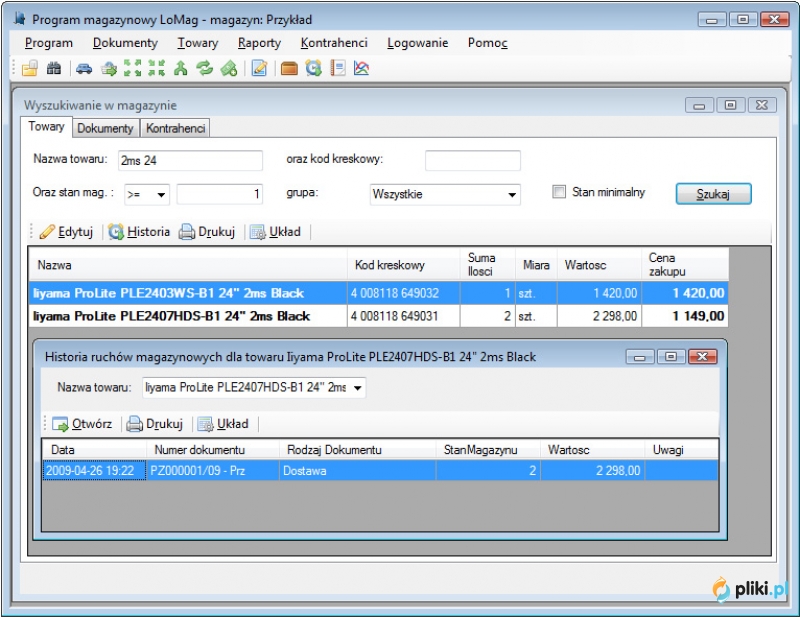The width and height of the screenshot is (800, 617).
Task: Switch to the Kontrahenci tab
Action: 176,128
